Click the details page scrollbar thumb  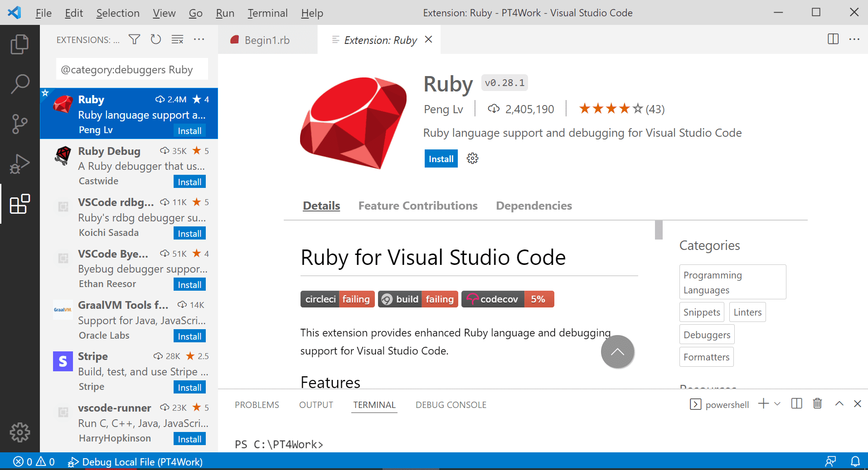pyautogui.click(x=659, y=230)
